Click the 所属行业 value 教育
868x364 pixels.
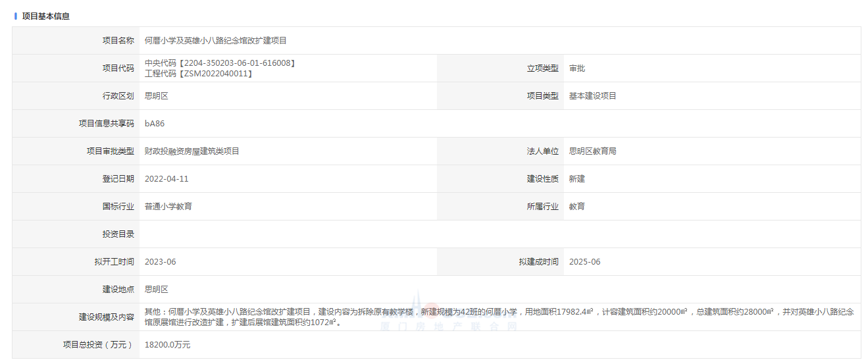coord(576,207)
